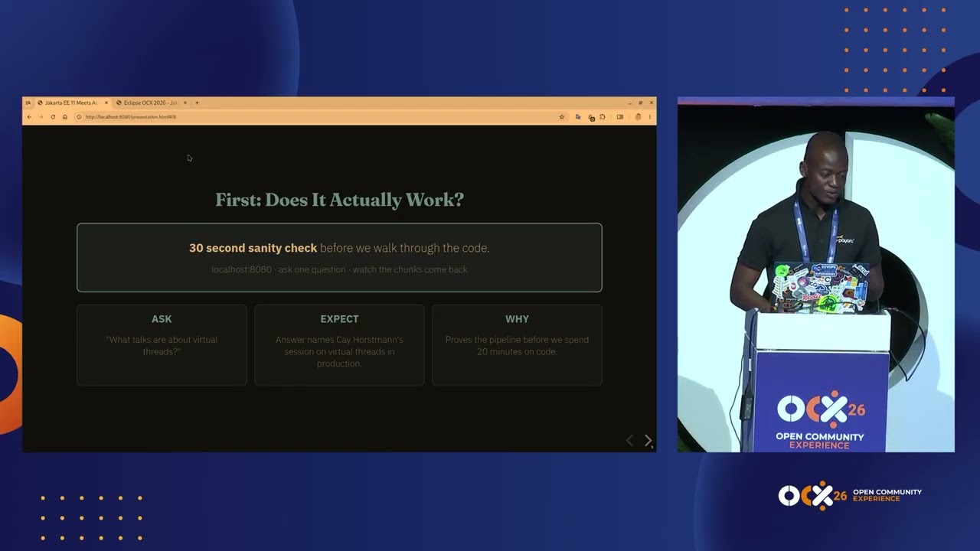
Task: Open a new browser tab
Action: pyautogui.click(x=197, y=103)
